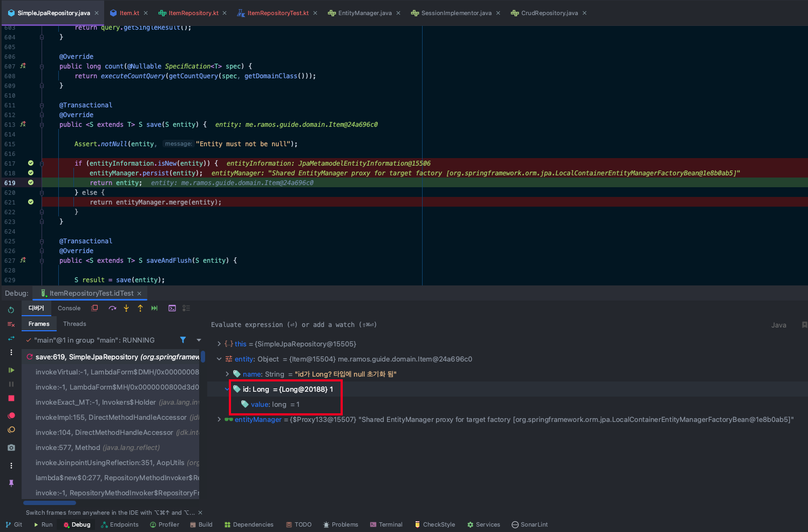
Task: Step over the current line
Action: pyautogui.click(x=112, y=308)
